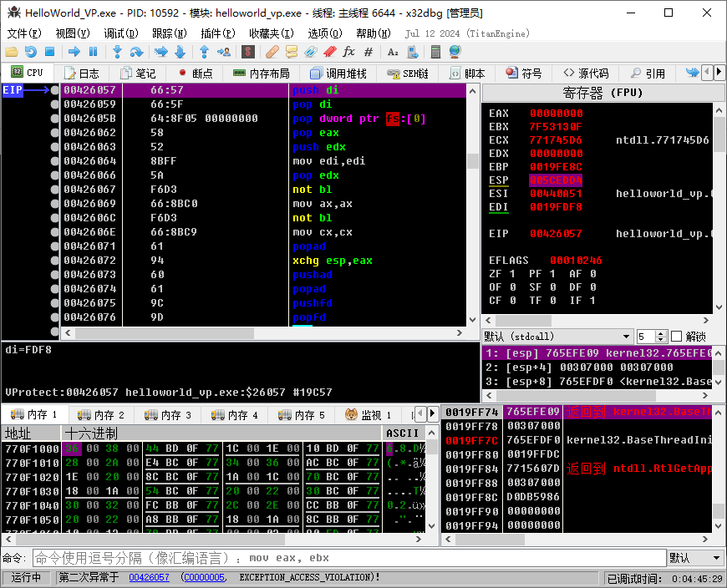
Task: Toggle breakpoint bullet at address 00426071
Action: coord(55,246)
